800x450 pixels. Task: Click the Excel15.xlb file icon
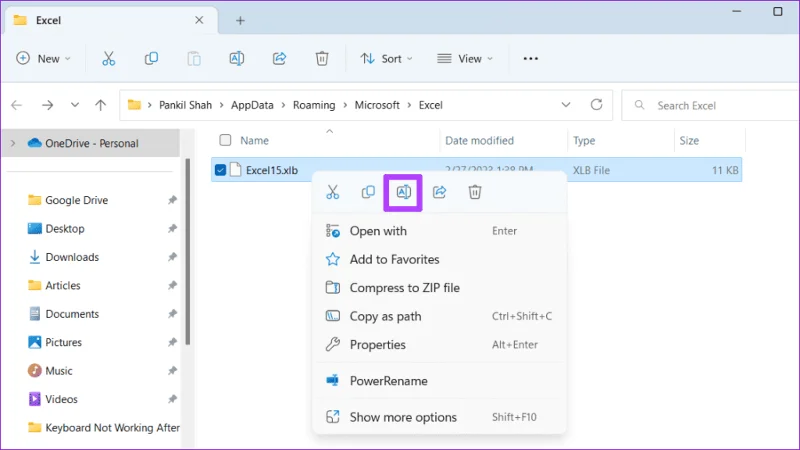pos(235,170)
